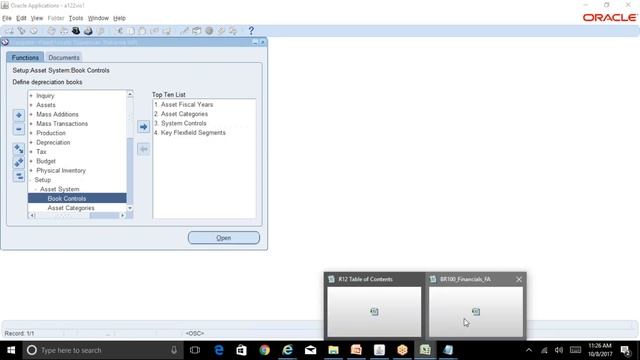This screenshot has height=360, width=640.
Task: Open the R12 Table of Contents thumbnail
Action: pos(374,311)
